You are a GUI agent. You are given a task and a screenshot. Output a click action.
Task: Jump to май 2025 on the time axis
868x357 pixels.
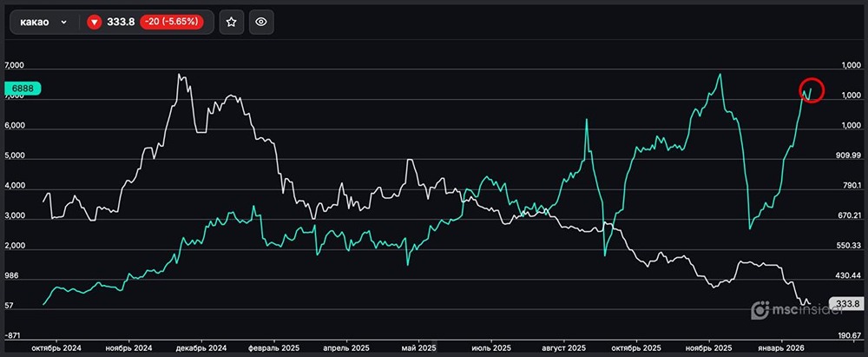[421, 347]
